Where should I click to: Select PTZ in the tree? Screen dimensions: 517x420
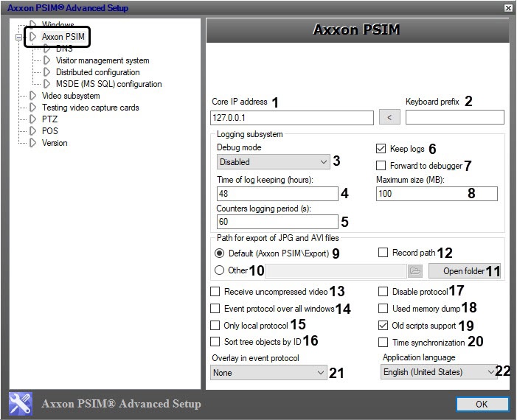(49, 119)
